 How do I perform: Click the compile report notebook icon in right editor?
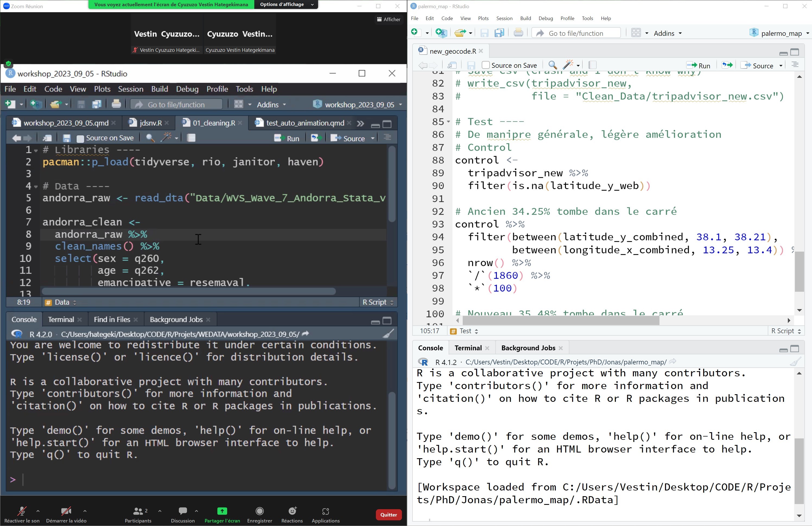click(592, 65)
